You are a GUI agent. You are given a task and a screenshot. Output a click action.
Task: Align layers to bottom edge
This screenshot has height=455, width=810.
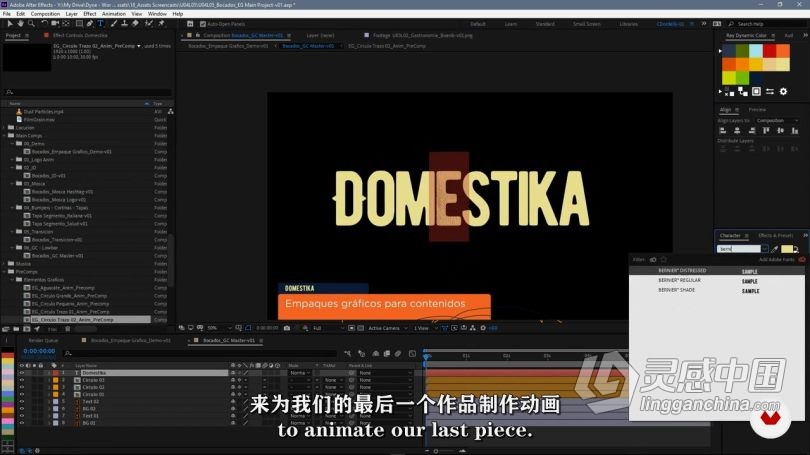[795, 131]
